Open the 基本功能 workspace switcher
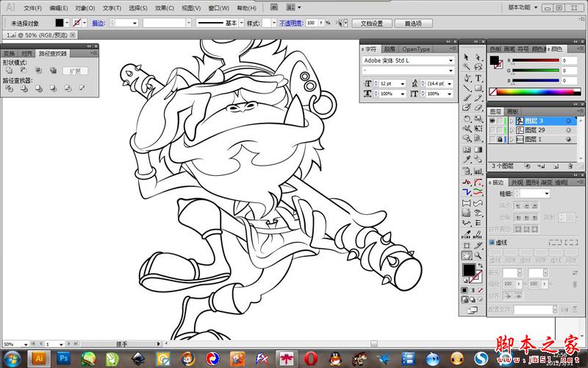Screen dimensions: 588x368 coord(523,7)
